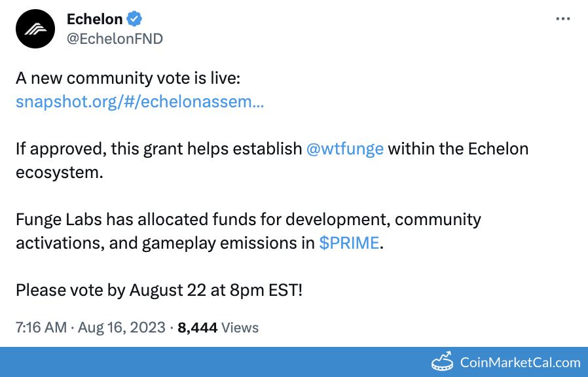Viewport: 588px width, 377px height.
Task: Click the 8,444 view count number
Action: [197, 327]
